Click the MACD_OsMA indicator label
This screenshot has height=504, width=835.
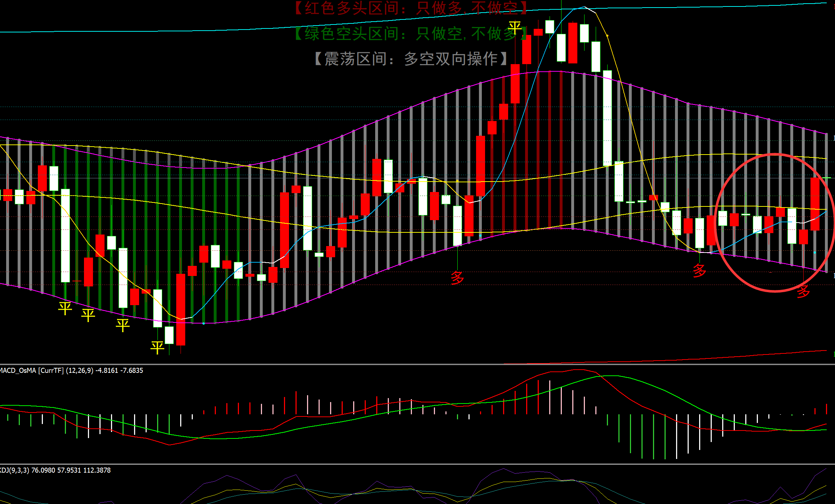click(x=71, y=370)
